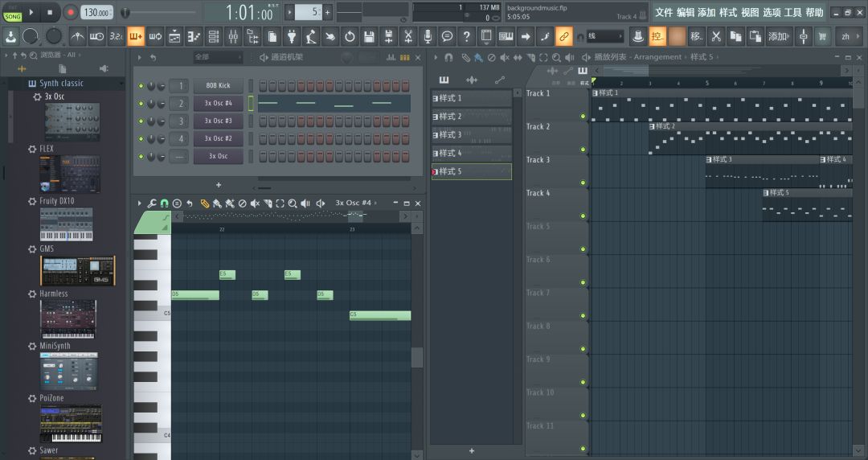868x460 pixels.
Task: Click the main volume slider at top
Action: [x=161, y=12]
